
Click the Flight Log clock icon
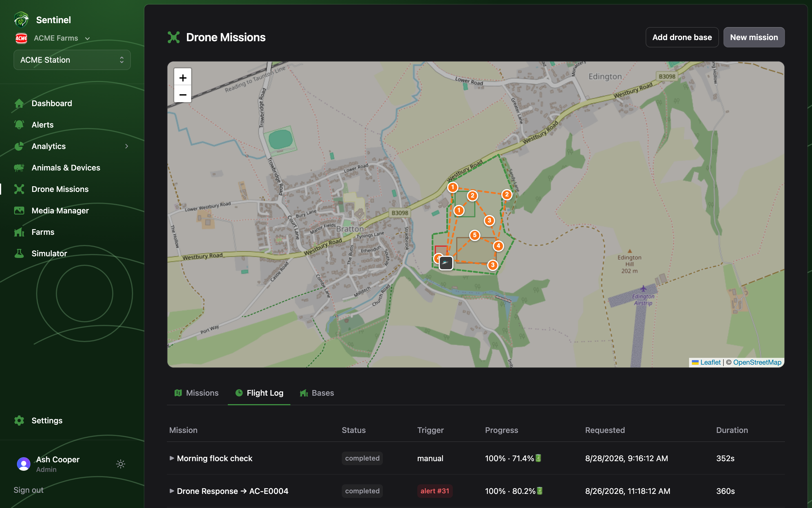pyautogui.click(x=239, y=393)
